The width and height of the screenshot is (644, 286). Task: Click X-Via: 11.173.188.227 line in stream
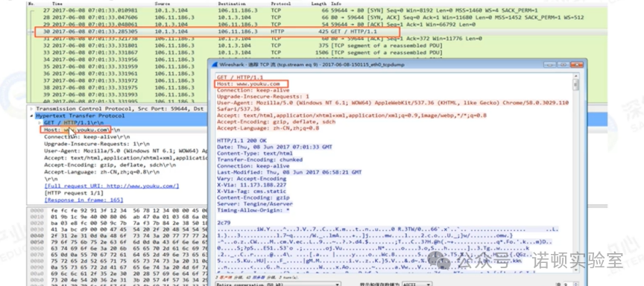tap(251, 185)
